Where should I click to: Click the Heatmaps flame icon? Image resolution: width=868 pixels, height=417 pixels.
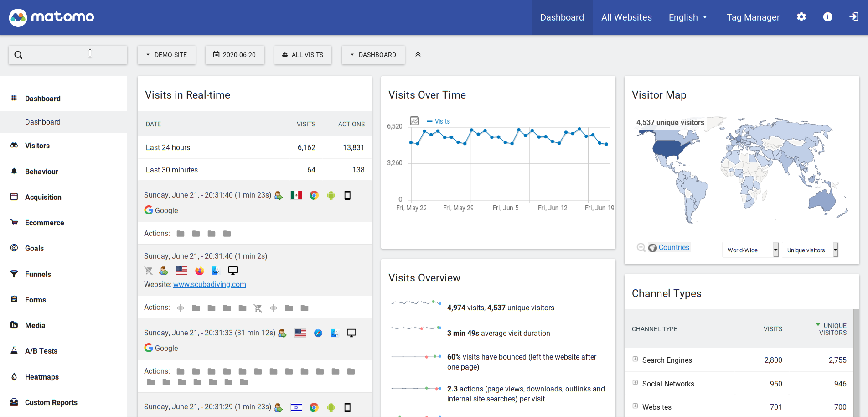pos(14,376)
